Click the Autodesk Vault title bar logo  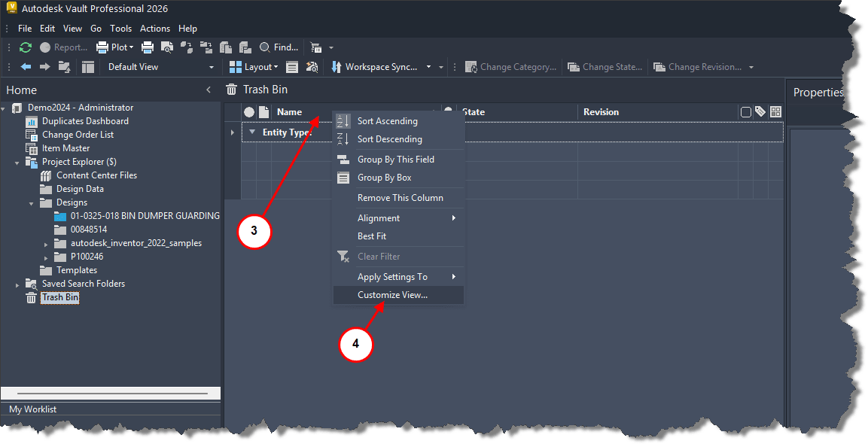(x=11, y=8)
